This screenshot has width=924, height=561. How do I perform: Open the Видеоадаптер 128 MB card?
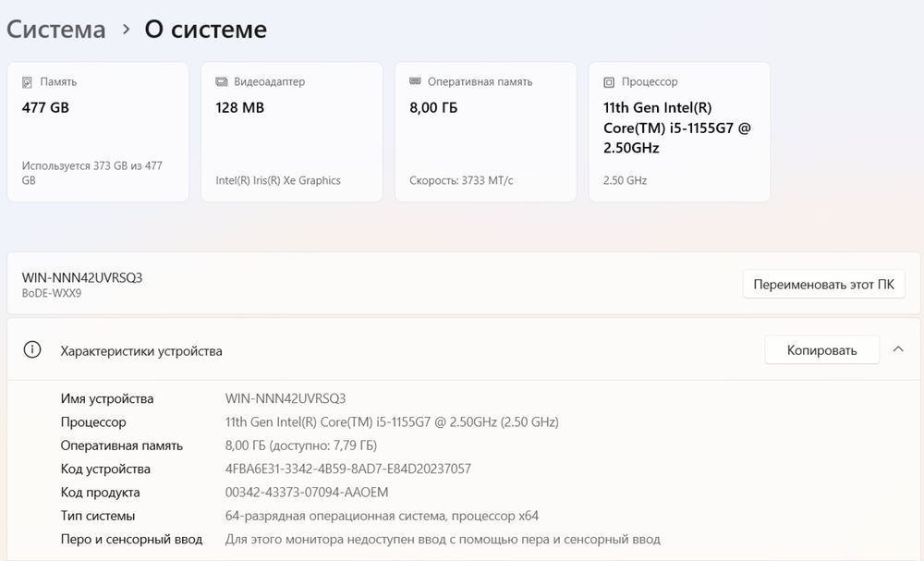click(x=292, y=132)
